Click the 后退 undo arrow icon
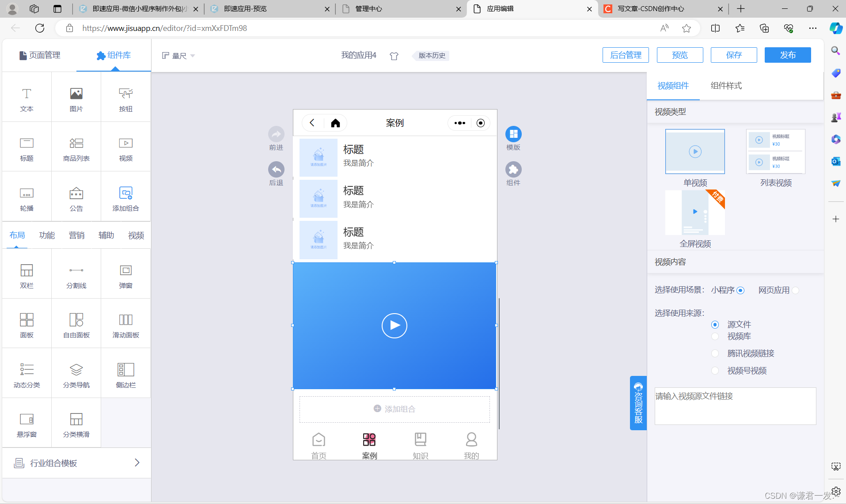Viewport: 846px width, 504px height. (x=276, y=169)
